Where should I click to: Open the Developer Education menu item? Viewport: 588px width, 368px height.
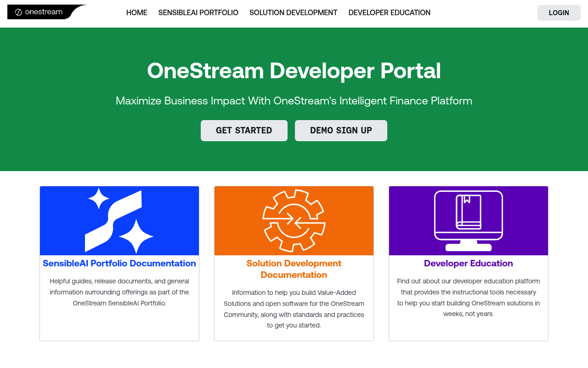[390, 13]
